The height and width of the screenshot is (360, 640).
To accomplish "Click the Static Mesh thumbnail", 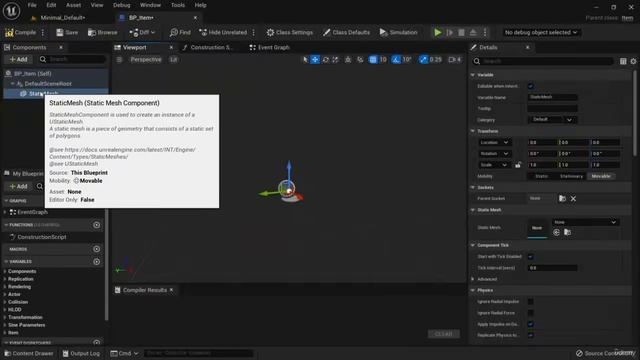I will [x=537, y=228].
